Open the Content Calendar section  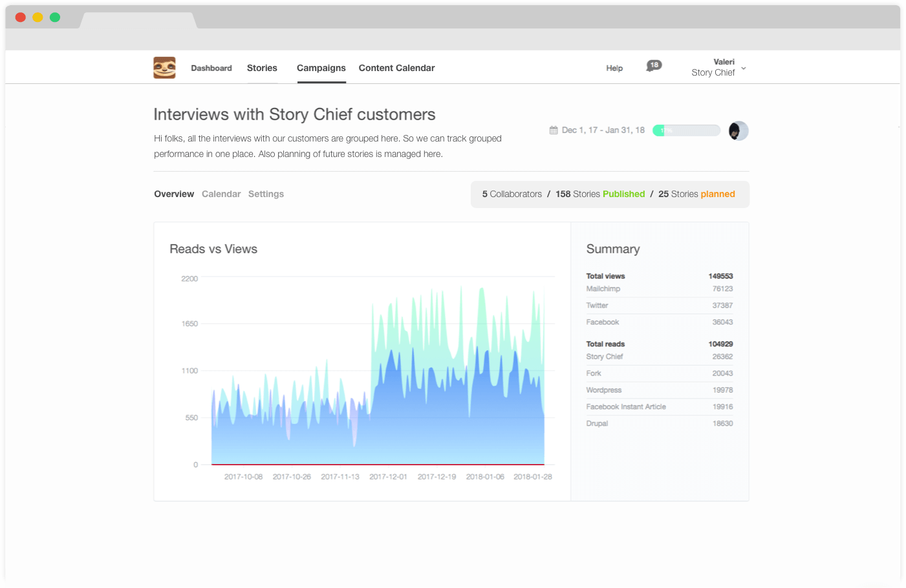[x=396, y=68]
